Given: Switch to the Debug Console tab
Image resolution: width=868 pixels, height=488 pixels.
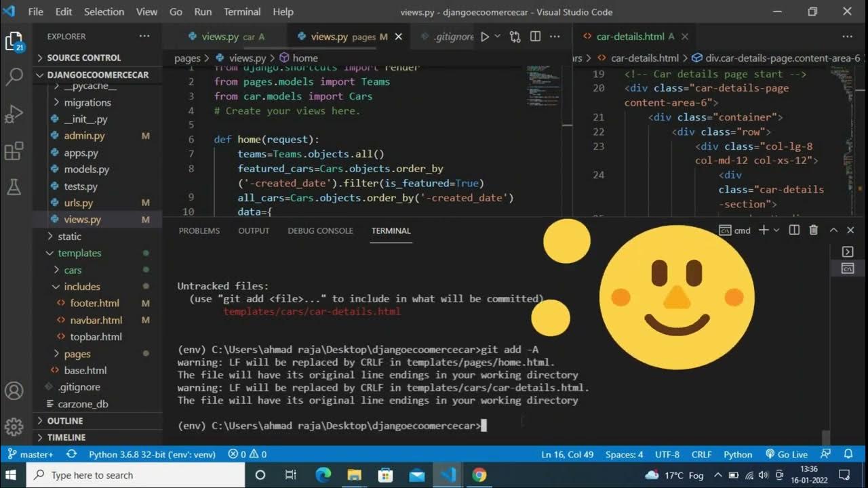Looking at the screenshot, I should coord(320,230).
